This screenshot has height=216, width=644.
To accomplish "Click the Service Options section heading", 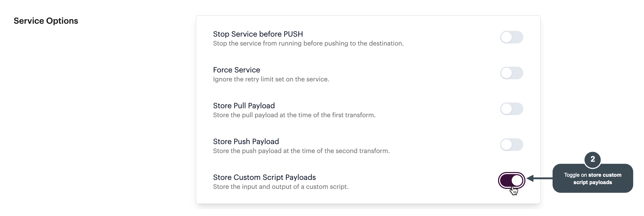I will point(46,21).
